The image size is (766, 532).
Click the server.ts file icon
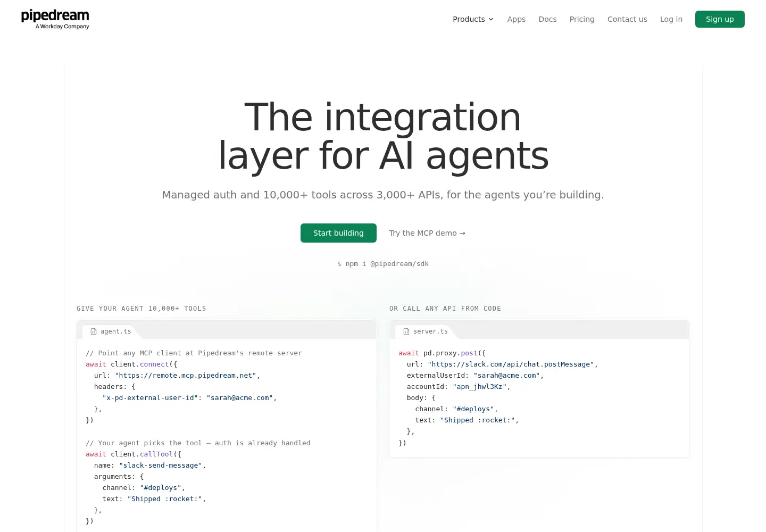tap(406, 331)
